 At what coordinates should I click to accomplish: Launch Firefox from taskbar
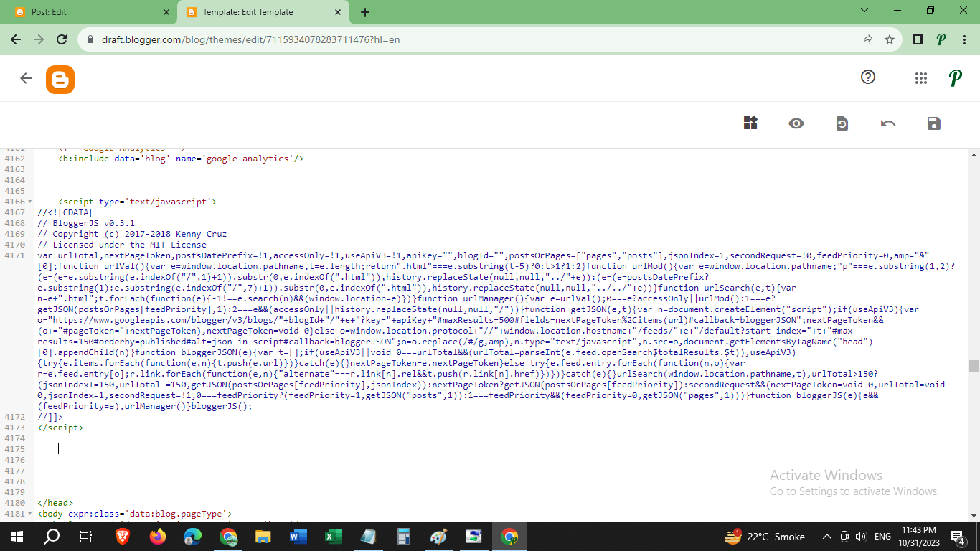point(158,536)
